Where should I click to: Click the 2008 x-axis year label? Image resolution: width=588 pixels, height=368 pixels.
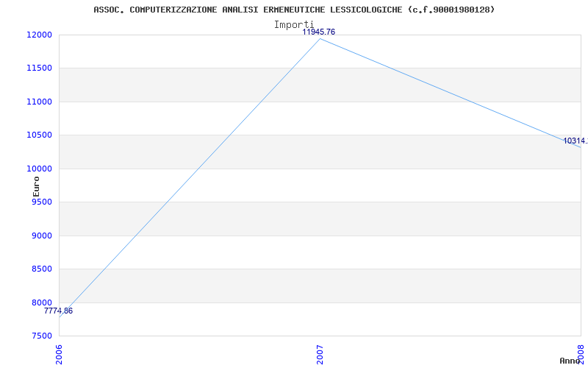[x=581, y=354]
